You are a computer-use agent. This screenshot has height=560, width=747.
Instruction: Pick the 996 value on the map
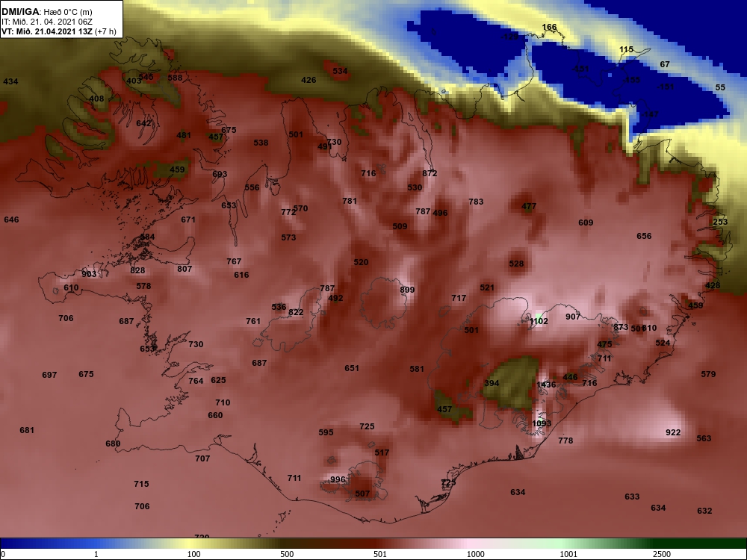(x=338, y=479)
